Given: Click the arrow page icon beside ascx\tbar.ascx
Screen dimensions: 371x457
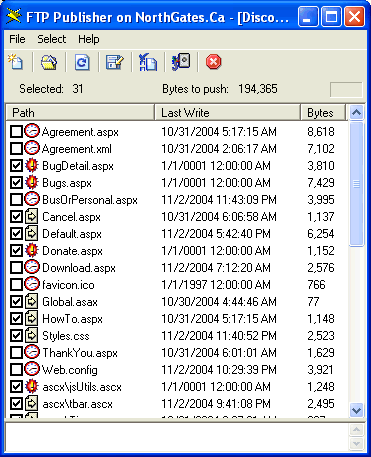Looking at the screenshot, I should click(x=32, y=404).
